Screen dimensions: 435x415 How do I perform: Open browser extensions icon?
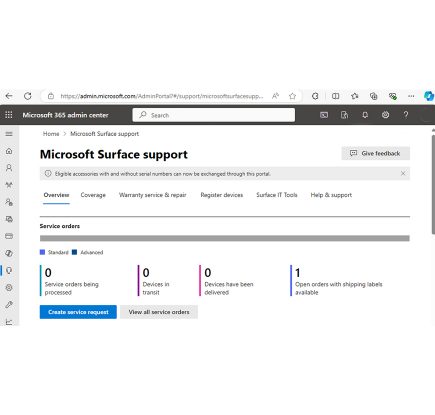coord(315,96)
